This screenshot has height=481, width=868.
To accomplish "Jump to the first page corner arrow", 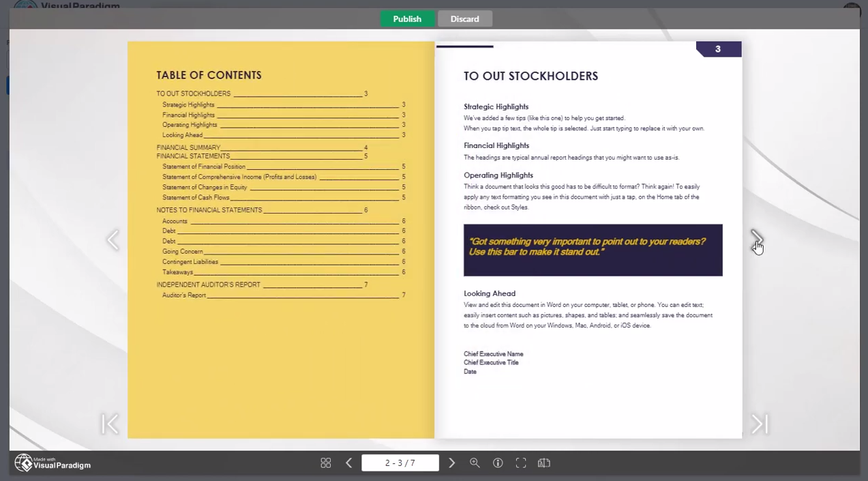I will tap(110, 424).
